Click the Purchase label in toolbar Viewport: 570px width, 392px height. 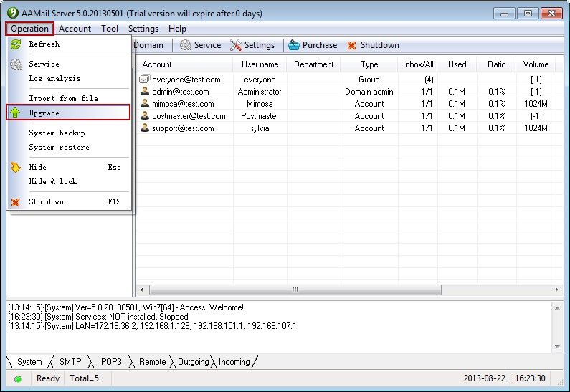320,45
